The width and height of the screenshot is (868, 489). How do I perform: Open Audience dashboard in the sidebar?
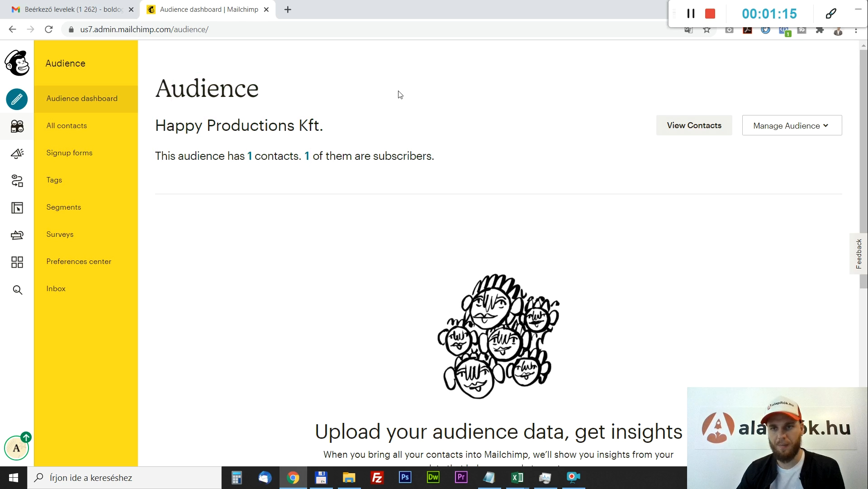pos(86,99)
